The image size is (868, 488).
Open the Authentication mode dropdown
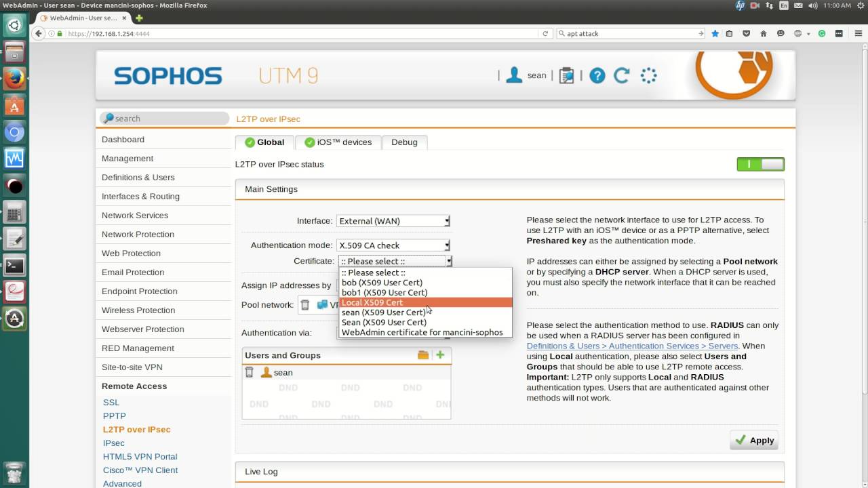tap(393, 245)
